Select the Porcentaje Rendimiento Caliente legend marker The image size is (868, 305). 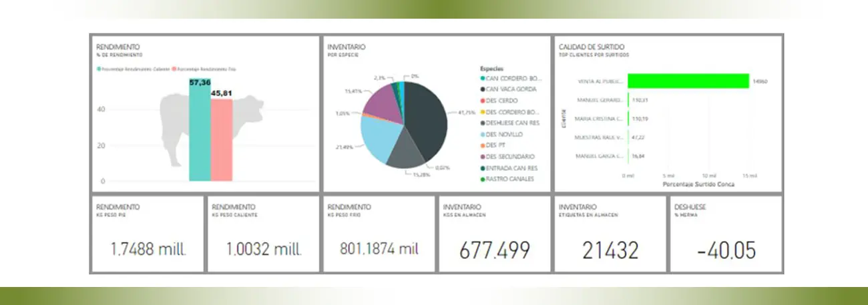(x=99, y=69)
